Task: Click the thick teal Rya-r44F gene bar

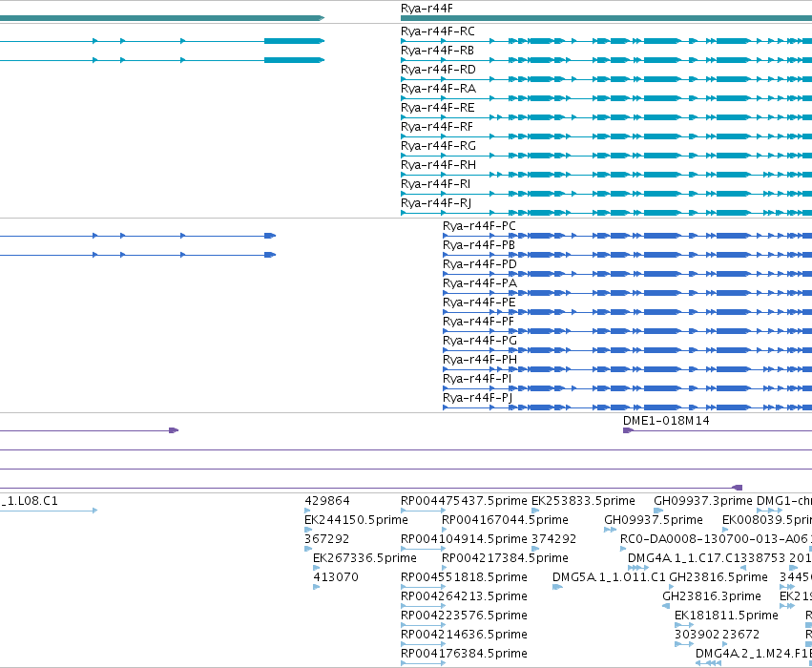Action: (606, 19)
